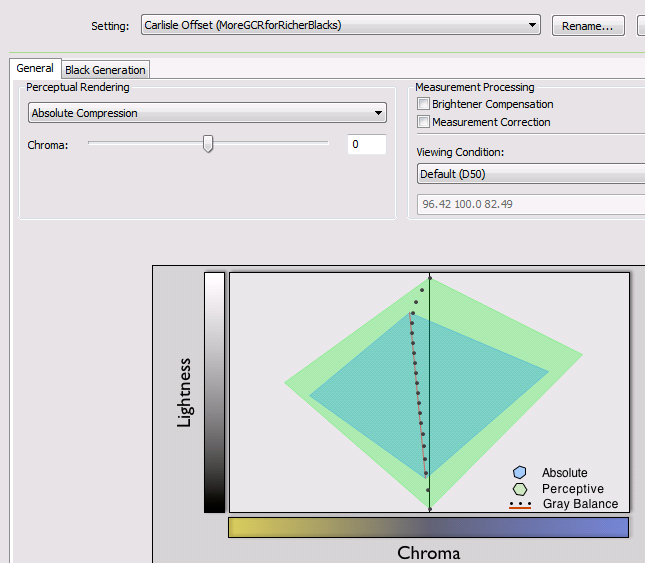Viewport: 645px width, 563px height.
Task: Click the green Perceptive hexagon legend icon
Action: 519,489
